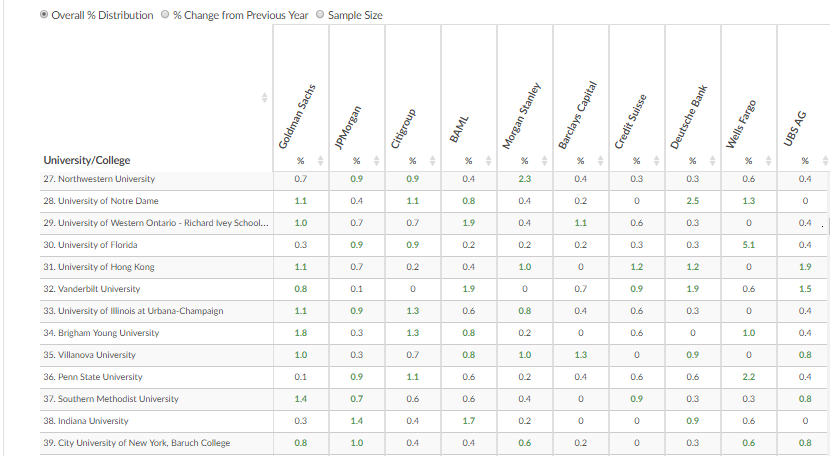This screenshot has height=456, width=830.
Task: Sort the table by JPMorgan percentage
Action: point(377,161)
